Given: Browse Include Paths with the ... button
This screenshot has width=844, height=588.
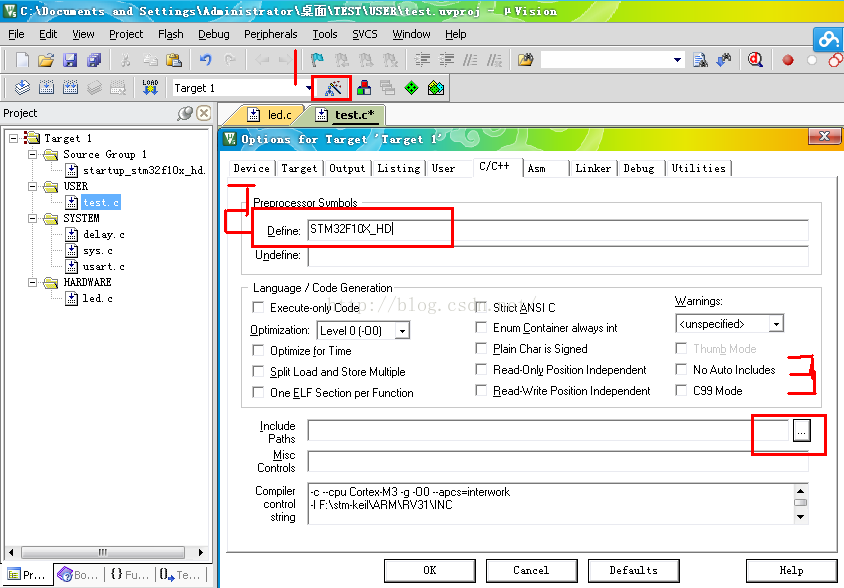Looking at the screenshot, I should click(x=801, y=431).
